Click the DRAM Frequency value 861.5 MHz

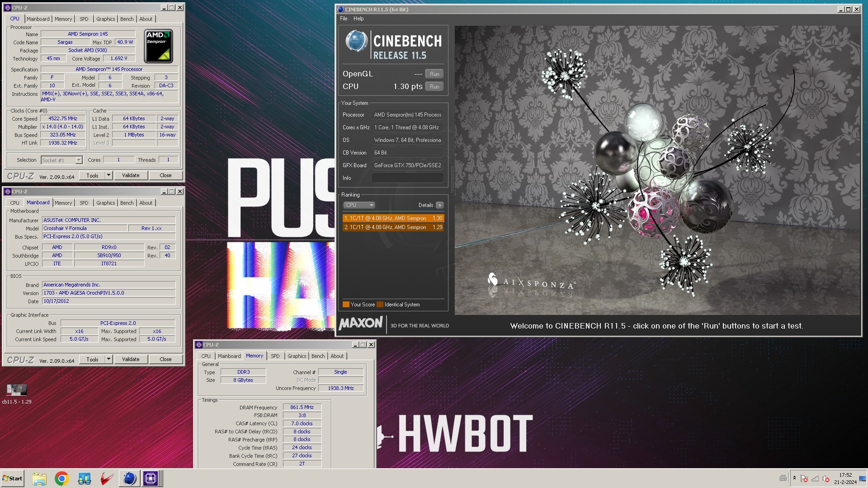pos(302,407)
